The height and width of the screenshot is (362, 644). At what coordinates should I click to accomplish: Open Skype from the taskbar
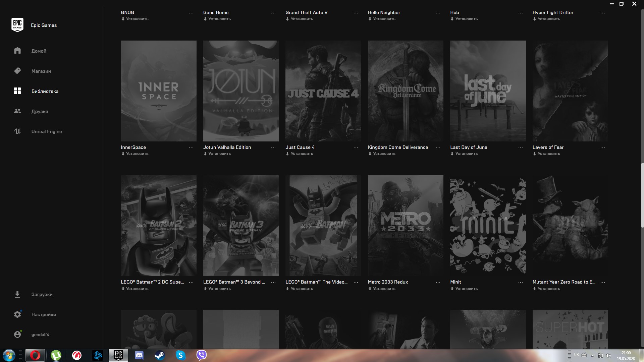point(180,355)
